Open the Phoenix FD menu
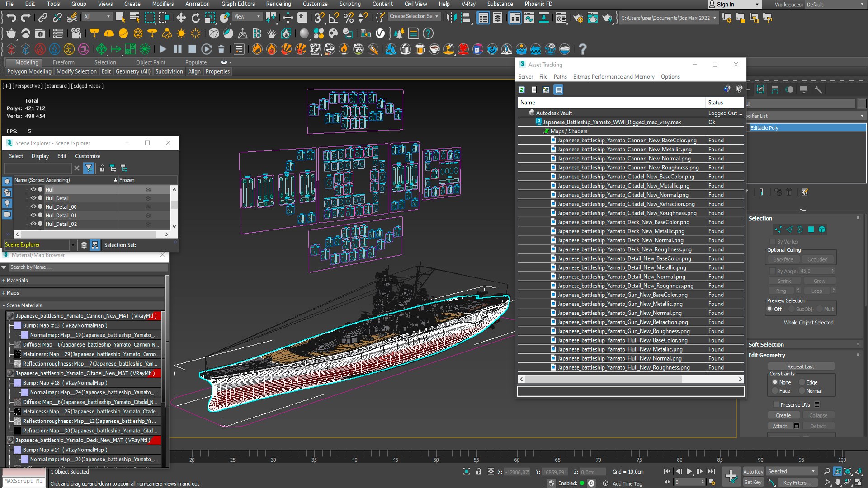Screen dimensions: 868x488 (x=538, y=4)
